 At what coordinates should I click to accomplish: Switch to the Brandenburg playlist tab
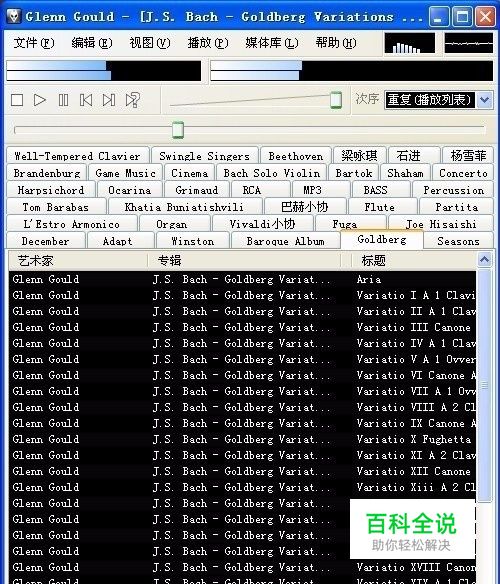47,173
